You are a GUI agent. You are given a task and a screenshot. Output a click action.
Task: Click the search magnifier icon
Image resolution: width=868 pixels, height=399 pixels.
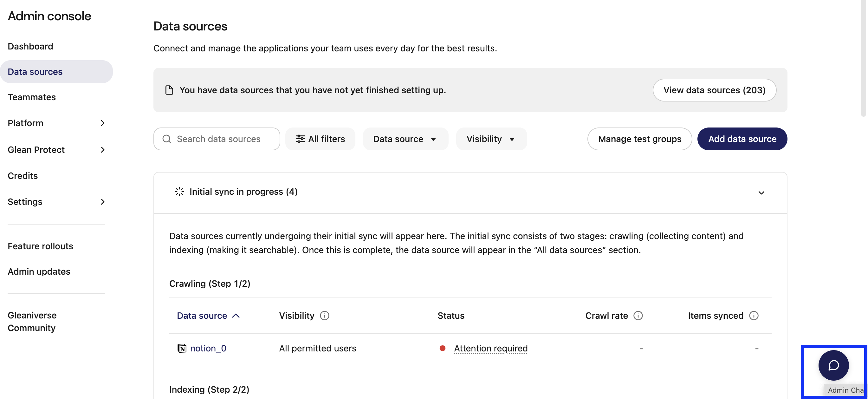tap(167, 139)
